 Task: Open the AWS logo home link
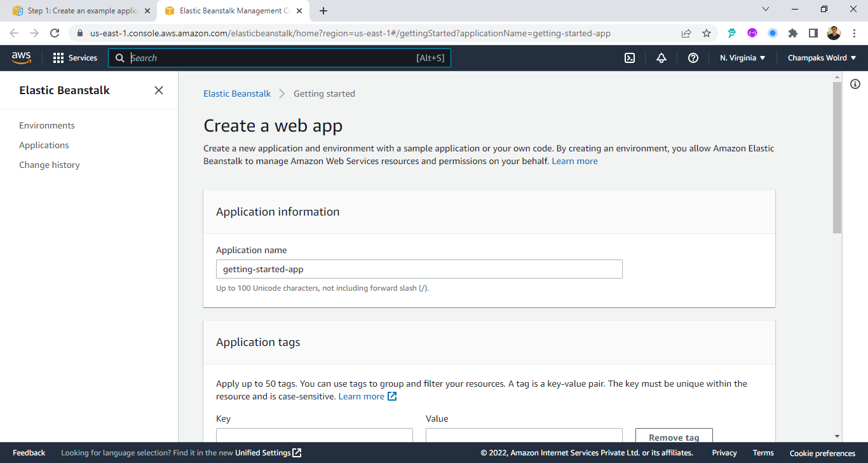click(22, 58)
